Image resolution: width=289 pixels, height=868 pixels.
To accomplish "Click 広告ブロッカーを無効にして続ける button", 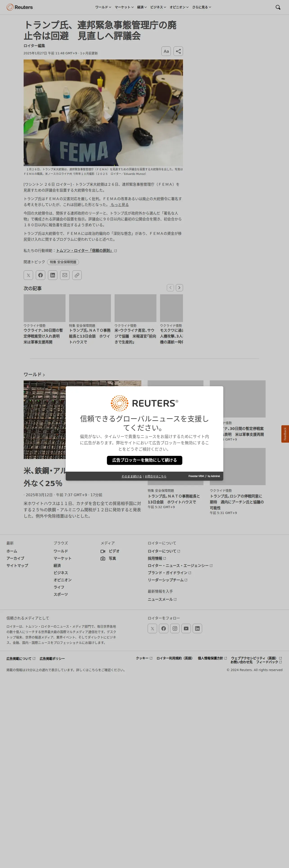I will pyautogui.click(x=145, y=460).
